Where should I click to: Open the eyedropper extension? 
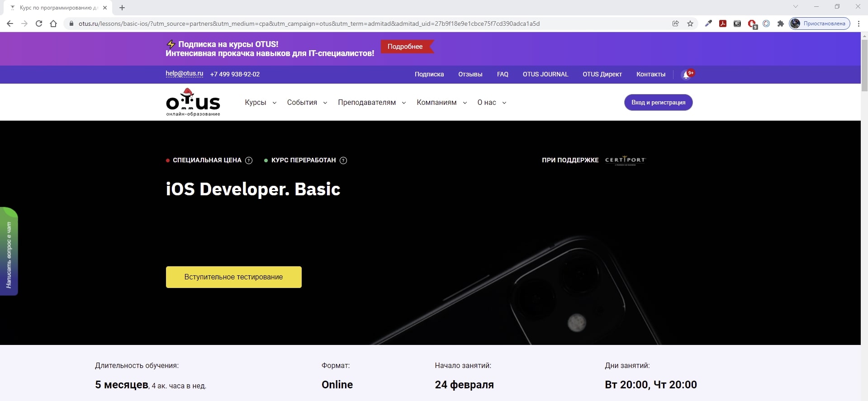[x=708, y=24]
